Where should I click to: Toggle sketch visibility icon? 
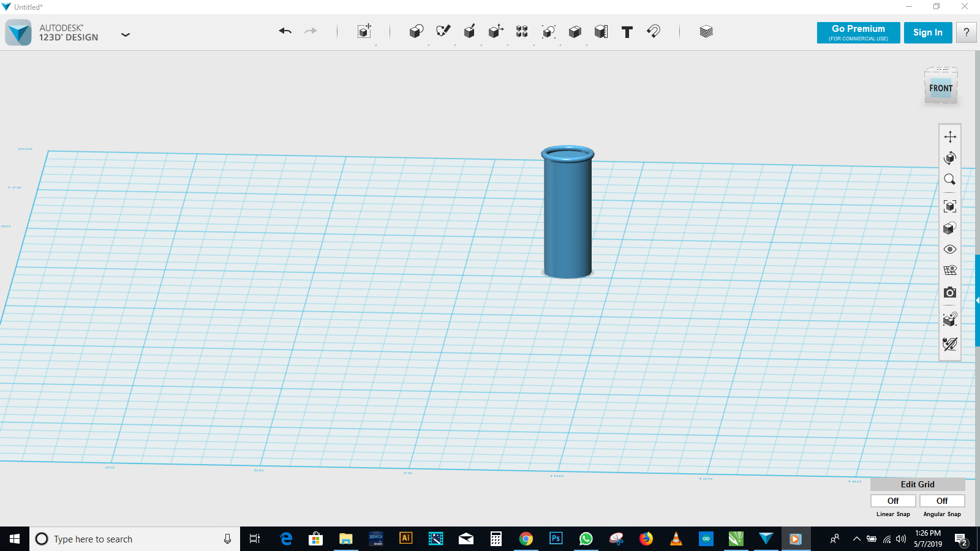[950, 344]
